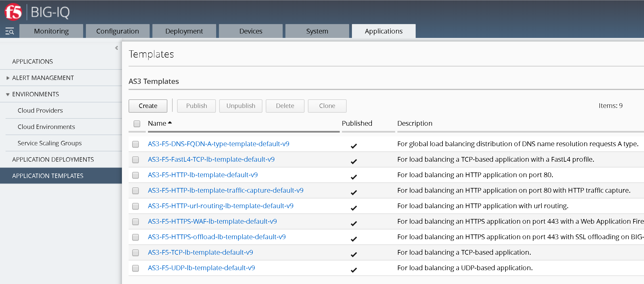The height and width of the screenshot is (284, 644).
Task: Open the global search menu icon
Action: 9,31
